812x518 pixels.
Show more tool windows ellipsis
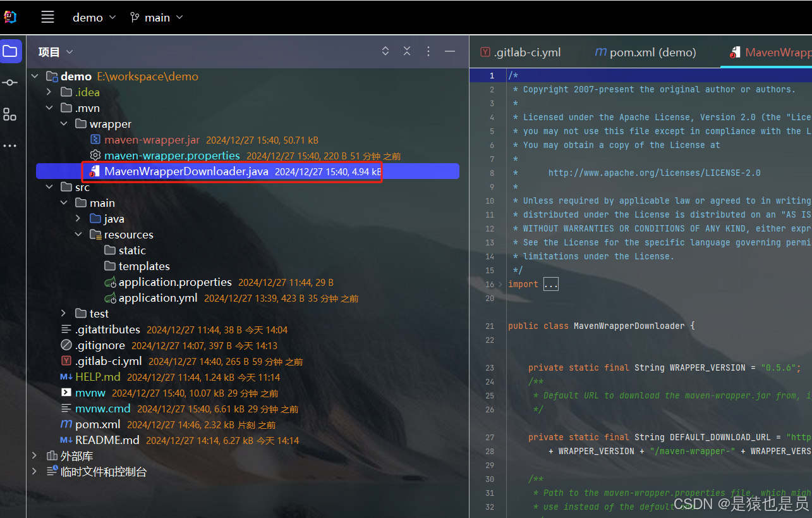click(x=10, y=146)
